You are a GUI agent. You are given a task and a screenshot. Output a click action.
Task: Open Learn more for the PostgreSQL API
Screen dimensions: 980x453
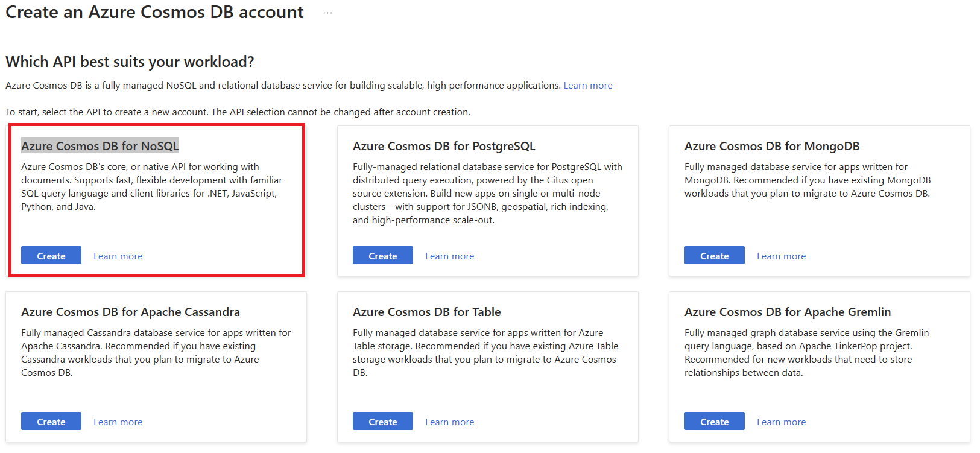(449, 256)
